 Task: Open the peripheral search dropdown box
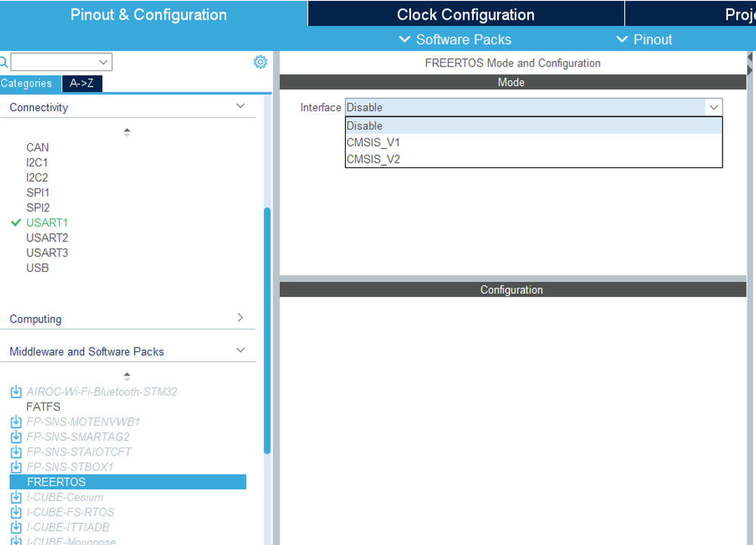61,62
